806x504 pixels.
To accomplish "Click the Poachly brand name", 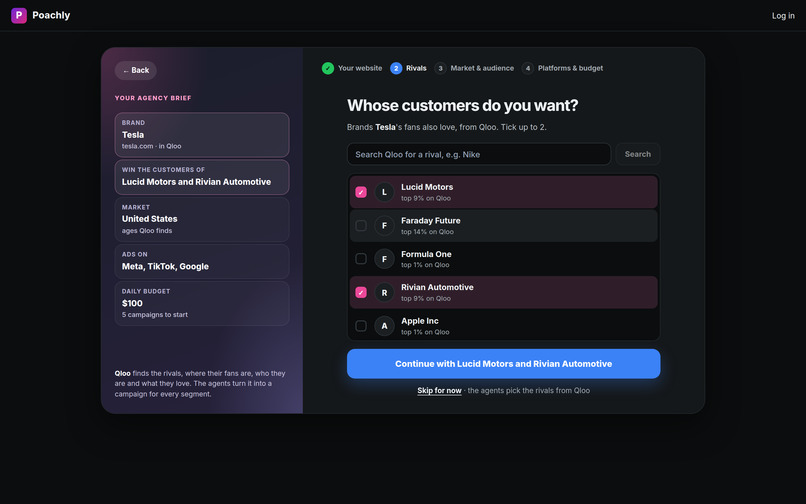I will 51,15.
